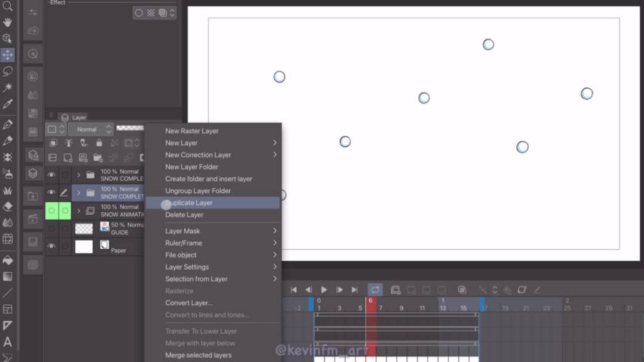Toggle the edit-target box of SNOW ANIMATION layer
Screen dimensions: 644x362
point(65,211)
